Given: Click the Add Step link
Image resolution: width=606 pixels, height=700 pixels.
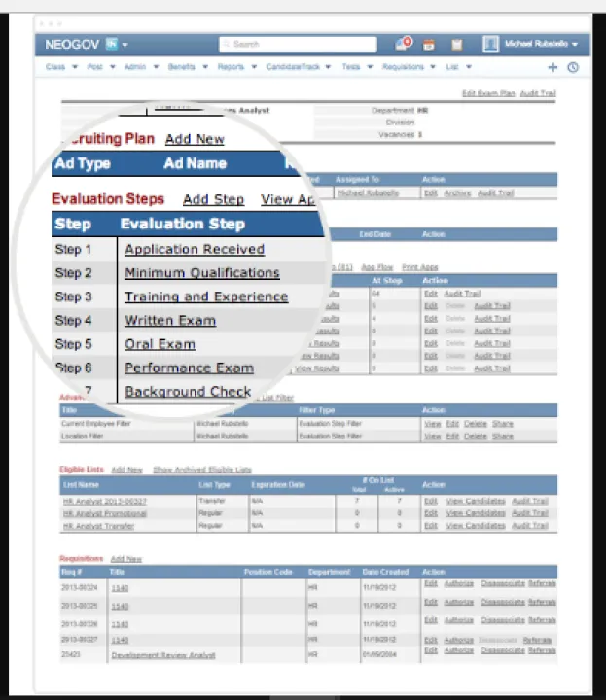Looking at the screenshot, I should click(x=213, y=199).
